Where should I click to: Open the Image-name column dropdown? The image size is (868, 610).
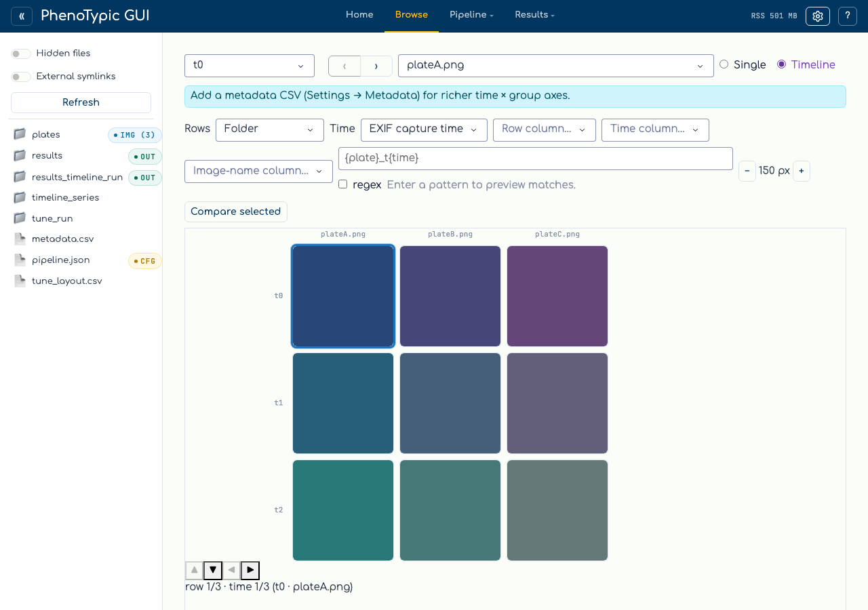[x=258, y=171]
